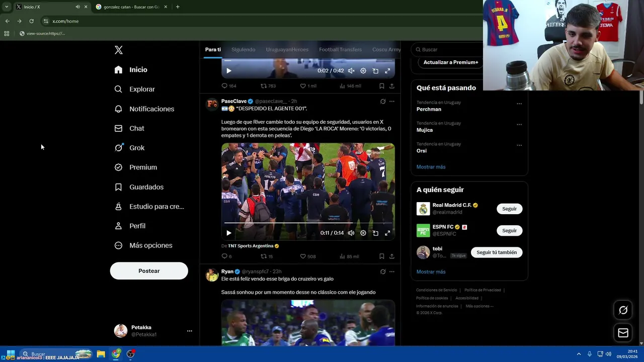Open Windows Start menu
644x362 pixels.
pyautogui.click(x=11, y=354)
